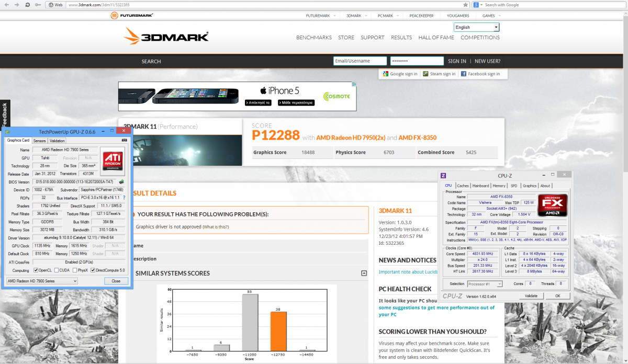Switch to Sensors tab in GPU-Z
Screen dimensions: 628x364
point(40,141)
